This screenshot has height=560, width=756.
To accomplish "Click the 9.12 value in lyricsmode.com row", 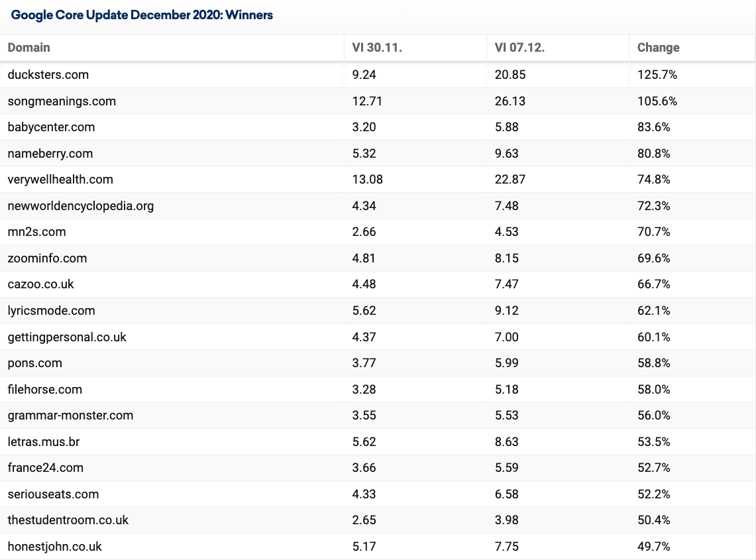I will [507, 311].
